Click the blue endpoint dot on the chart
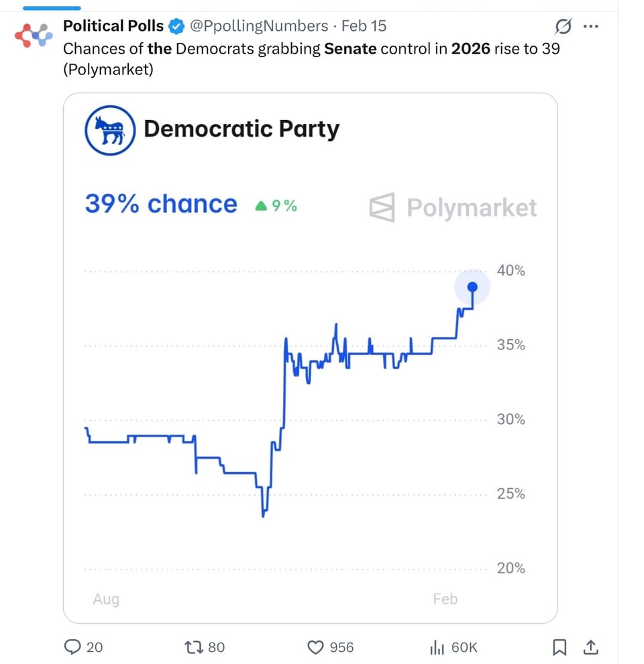The height and width of the screenshot is (664, 644). 473,286
